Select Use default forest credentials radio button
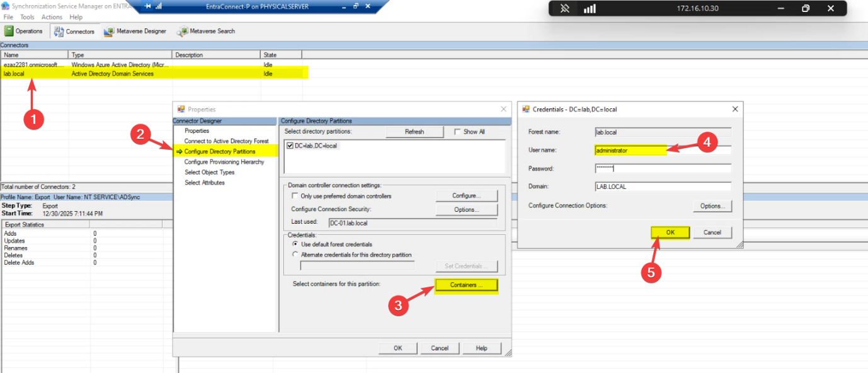The height and width of the screenshot is (373, 868). pos(295,244)
